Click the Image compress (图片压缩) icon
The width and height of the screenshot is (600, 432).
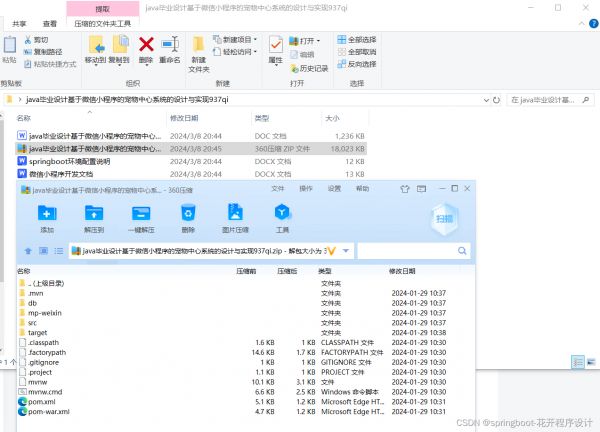pos(235,212)
